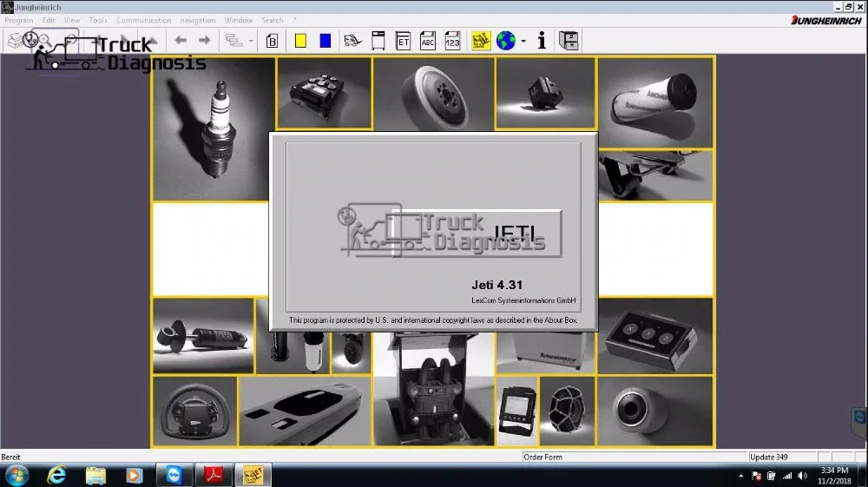Screen dimensions: 868x487
Task: Open the Communication menu
Action: click(x=143, y=20)
